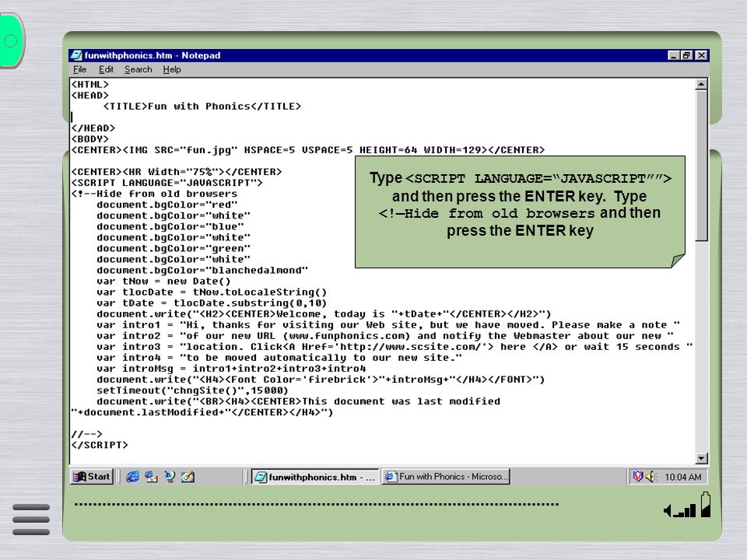Image resolution: width=747 pixels, height=560 pixels.
Task: Click the scroll down arrow in Notepad
Action: (701, 458)
